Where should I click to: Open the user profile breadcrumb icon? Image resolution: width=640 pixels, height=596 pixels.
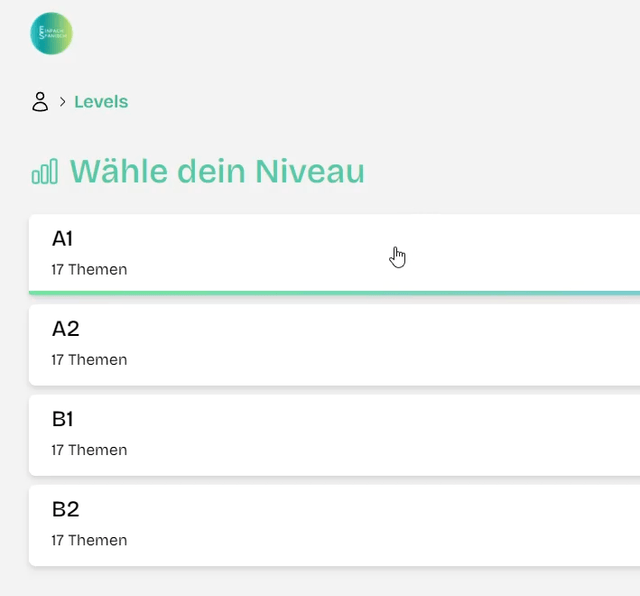[x=40, y=102]
